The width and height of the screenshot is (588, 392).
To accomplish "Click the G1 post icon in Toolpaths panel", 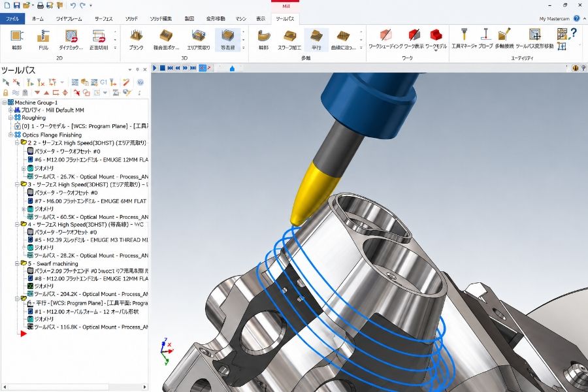I will coord(103,82).
